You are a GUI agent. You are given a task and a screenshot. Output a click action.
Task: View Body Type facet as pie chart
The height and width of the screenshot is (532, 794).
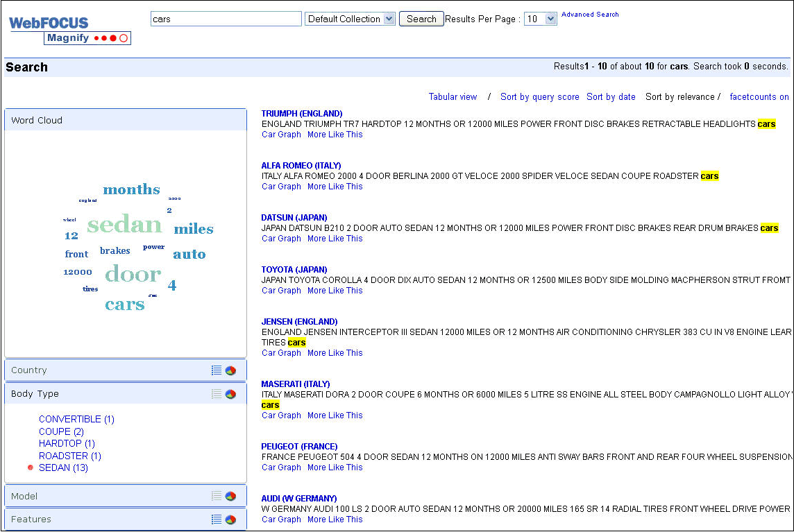230,393
